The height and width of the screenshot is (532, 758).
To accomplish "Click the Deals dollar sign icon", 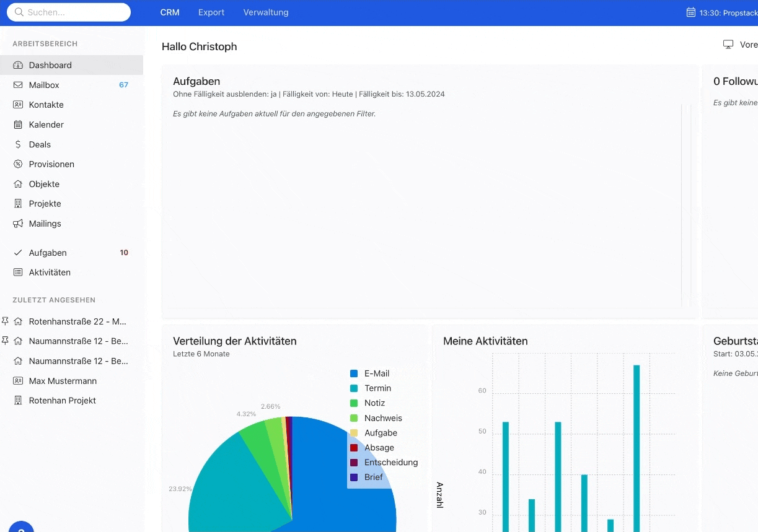I will 18,144.
